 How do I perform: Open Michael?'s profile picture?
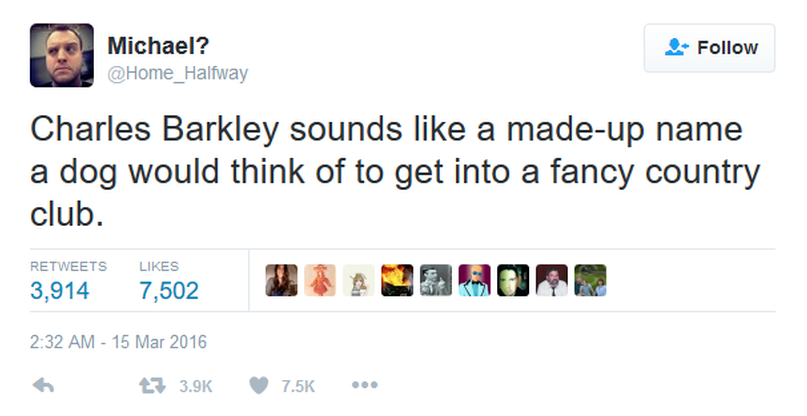pos(62,56)
